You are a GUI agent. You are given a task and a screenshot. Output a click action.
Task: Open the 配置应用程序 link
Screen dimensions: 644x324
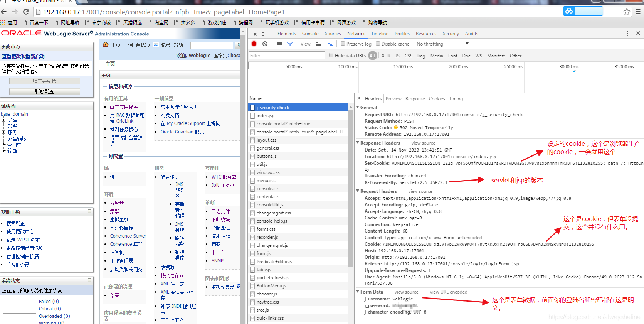click(x=124, y=107)
